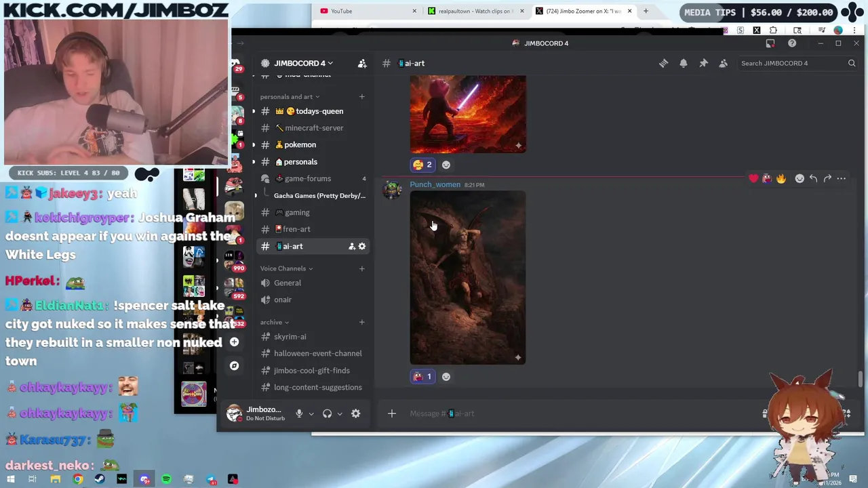Add channel to personals and art category
Screen dimensions: 868x488
361,96
